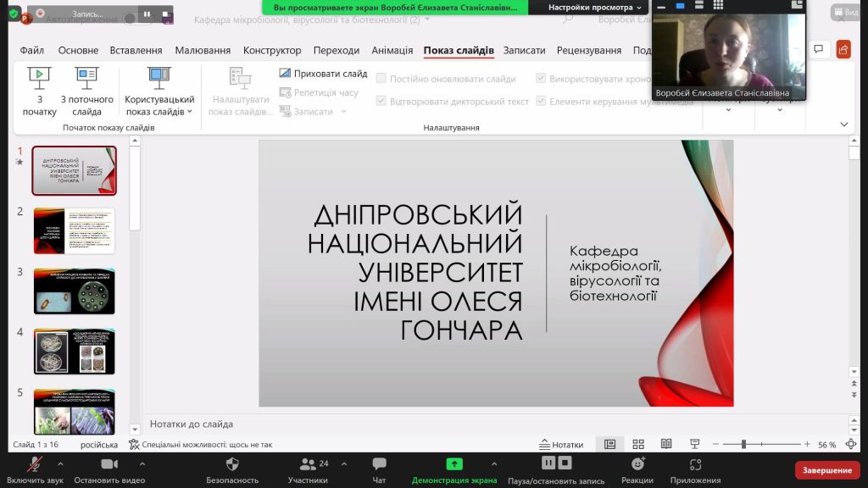The image size is (868, 488).
Task: Click Репетиція часу
Action: click(x=319, y=92)
